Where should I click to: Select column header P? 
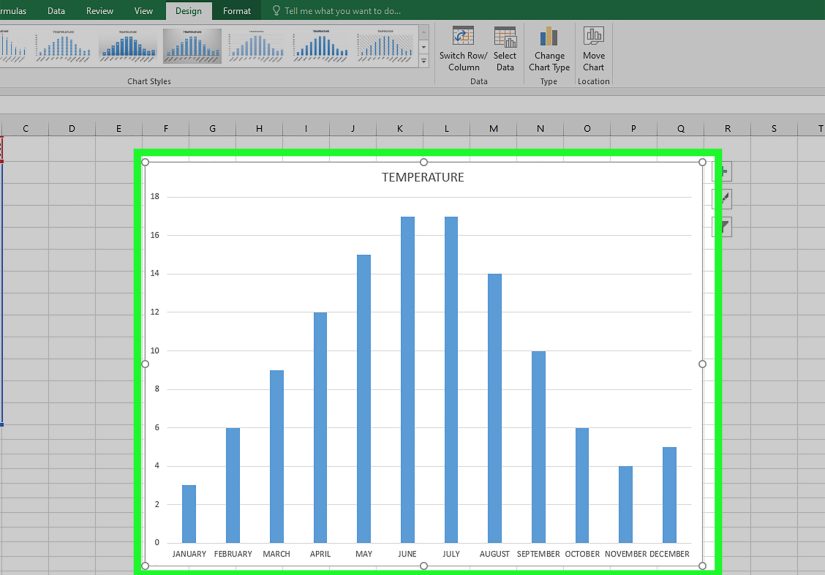tap(633, 128)
